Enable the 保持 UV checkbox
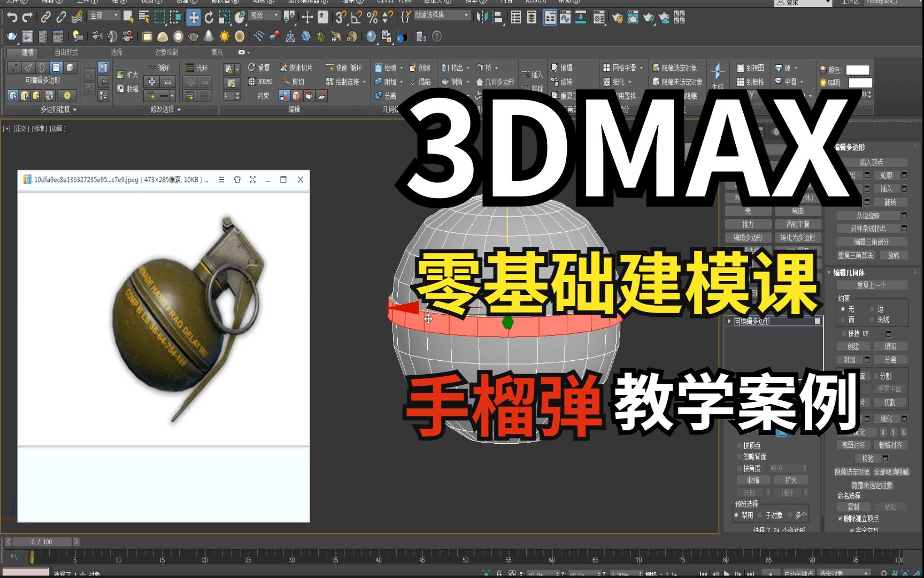The height and width of the screenshot is (578, 924). (844, 333)
